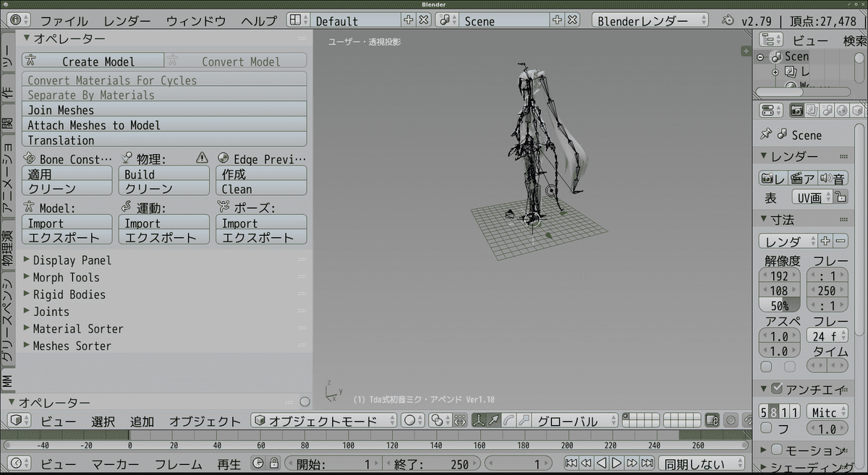Adjust the 50% resolution percentage slider
This screenshot has width=868, height=475.
click(x=780, y=305)
